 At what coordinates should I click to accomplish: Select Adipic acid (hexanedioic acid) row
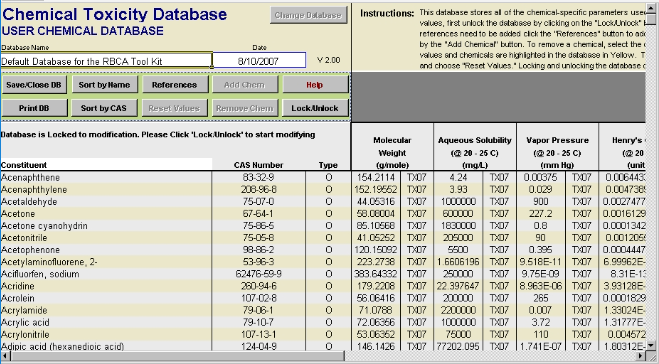[106, 347]
